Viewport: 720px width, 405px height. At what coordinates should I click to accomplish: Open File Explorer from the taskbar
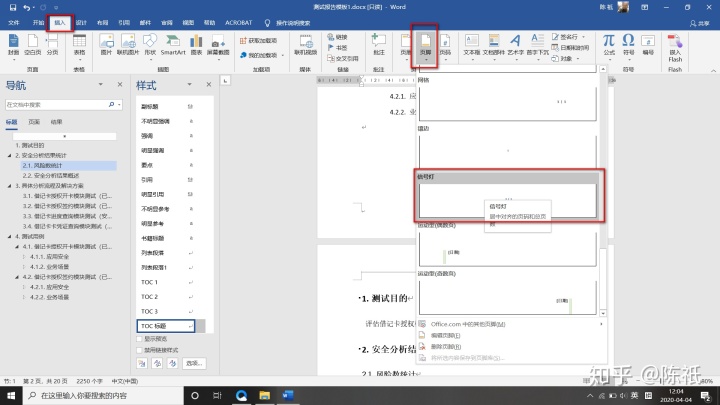pos(264,395)
